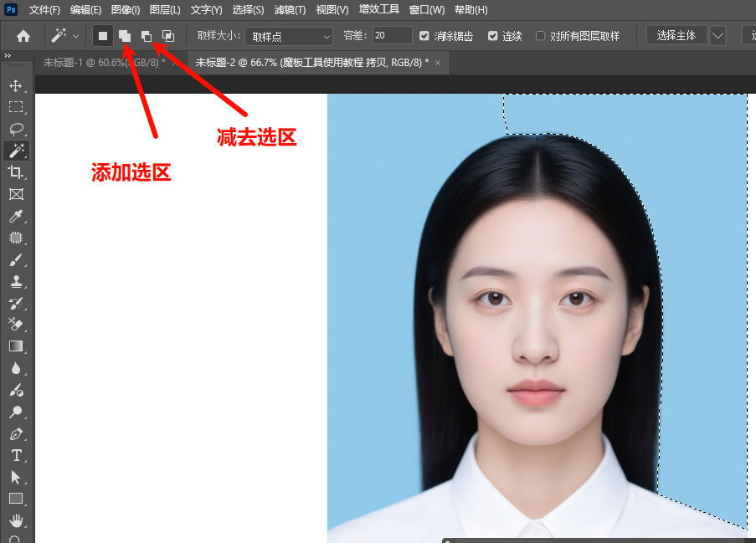
Task: Select the Eyedropper tool
Action: [16, 216]
